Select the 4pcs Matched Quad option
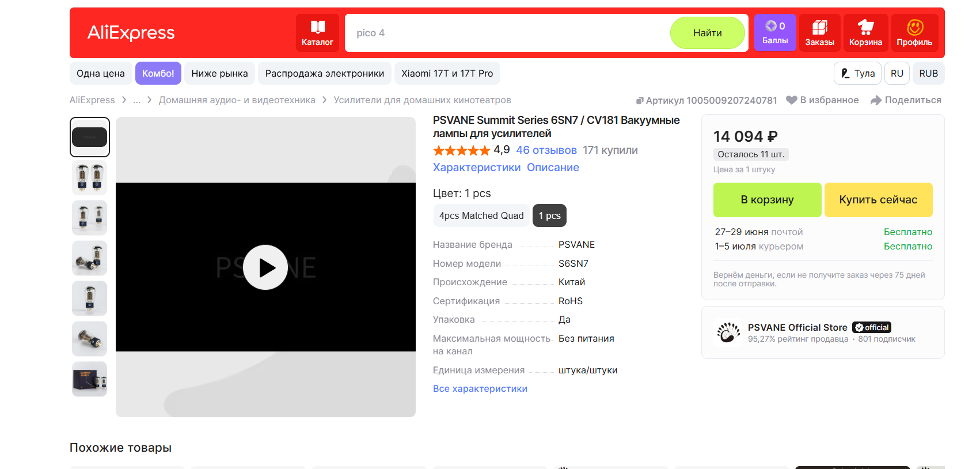The height and width of the screenshot is (469, 980). 481,215
